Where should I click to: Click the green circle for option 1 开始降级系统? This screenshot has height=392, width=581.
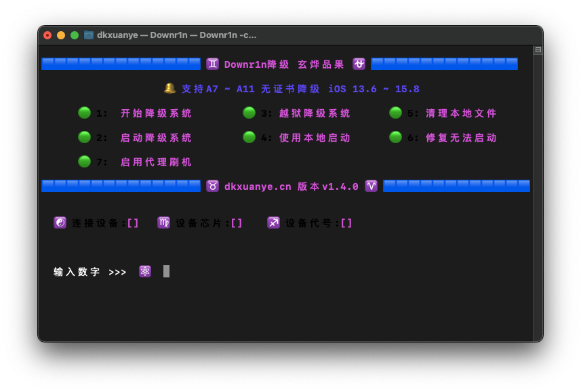tap(84, 113)
